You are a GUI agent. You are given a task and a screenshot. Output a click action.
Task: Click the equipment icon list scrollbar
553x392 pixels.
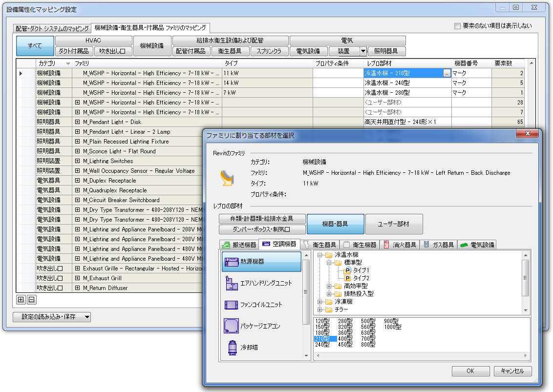[306, 305]
